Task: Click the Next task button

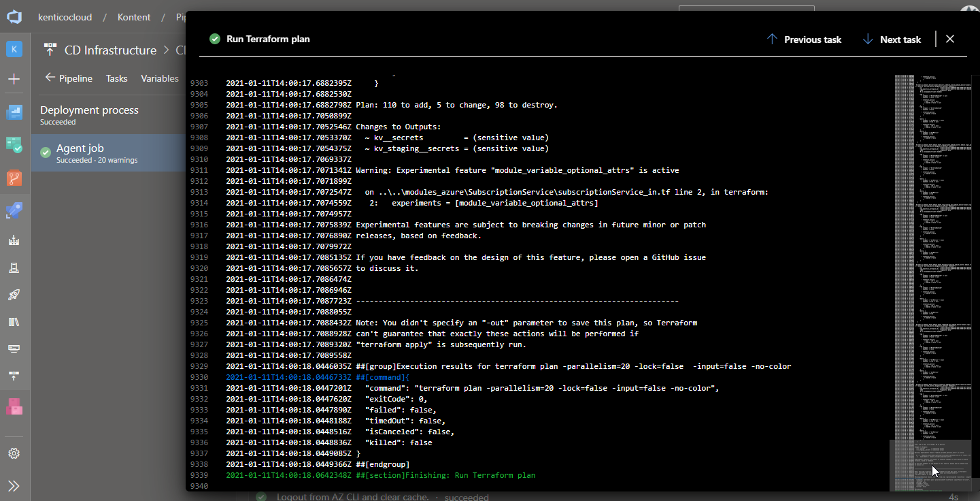Action: tap(892, 39)
